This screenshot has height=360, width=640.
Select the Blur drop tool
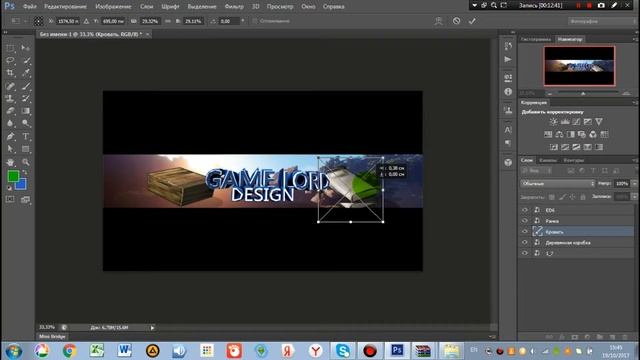pos(10,123)
